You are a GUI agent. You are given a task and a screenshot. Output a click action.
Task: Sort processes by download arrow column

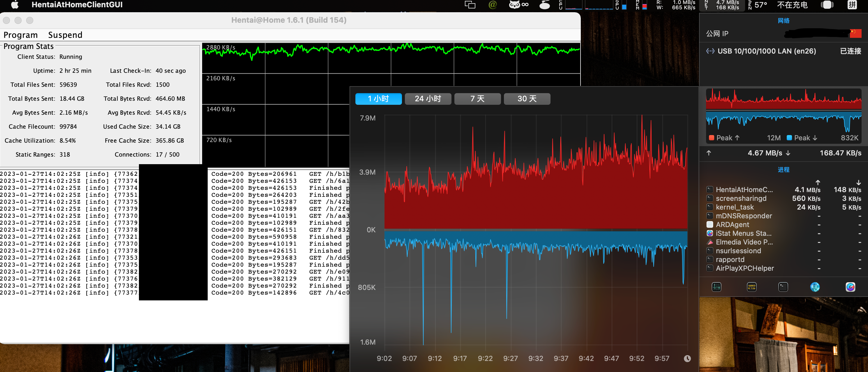(859, 182)
